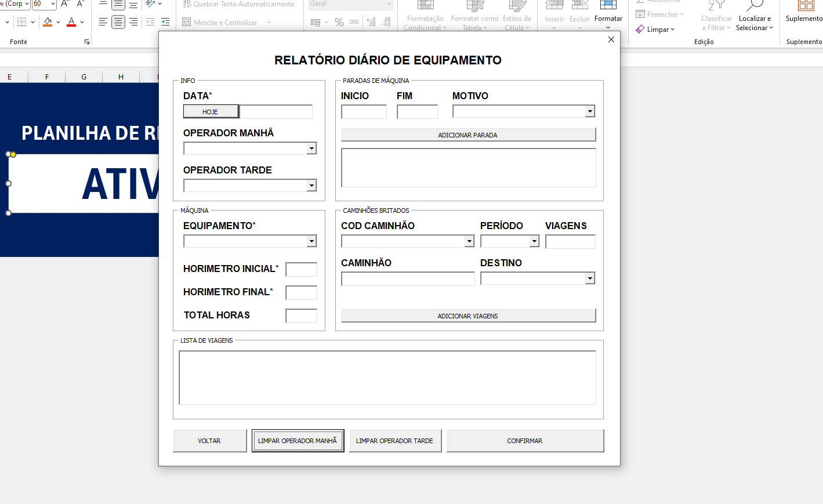
Task: Expand the EQUIPAMENTO combo box
Action: [x=311, y=241]
